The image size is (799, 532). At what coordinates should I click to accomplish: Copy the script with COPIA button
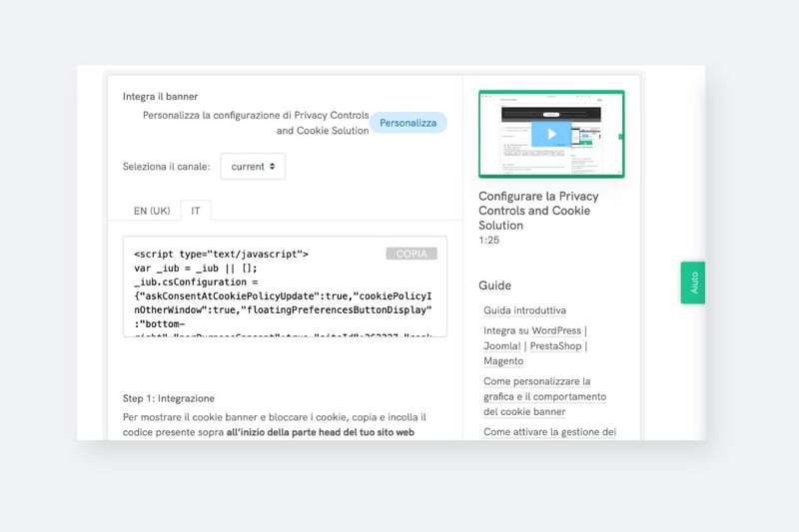click(x=411, y=254)
